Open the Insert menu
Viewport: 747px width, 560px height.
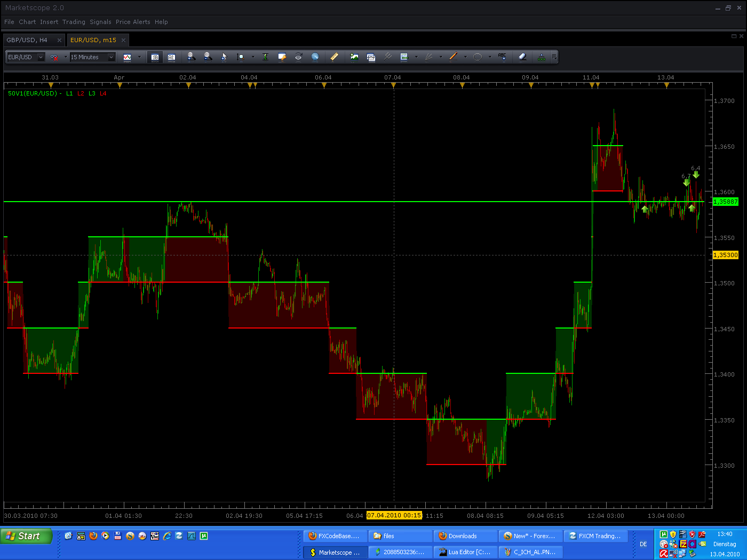click(49, 22)
